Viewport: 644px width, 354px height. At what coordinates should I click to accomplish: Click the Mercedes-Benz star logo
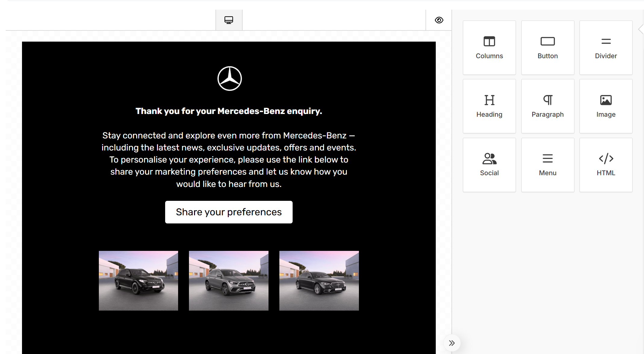(229, 79)
